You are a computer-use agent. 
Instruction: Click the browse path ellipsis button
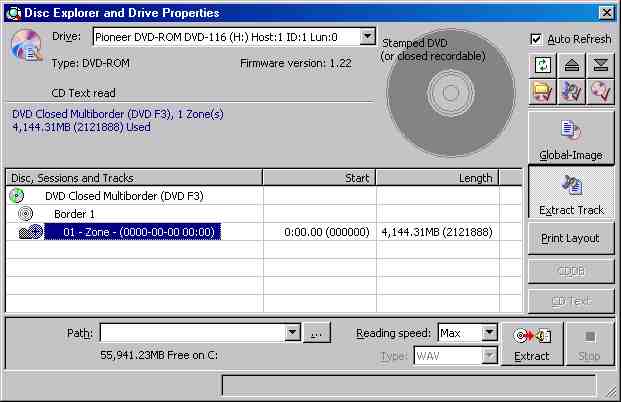(316, 333)
